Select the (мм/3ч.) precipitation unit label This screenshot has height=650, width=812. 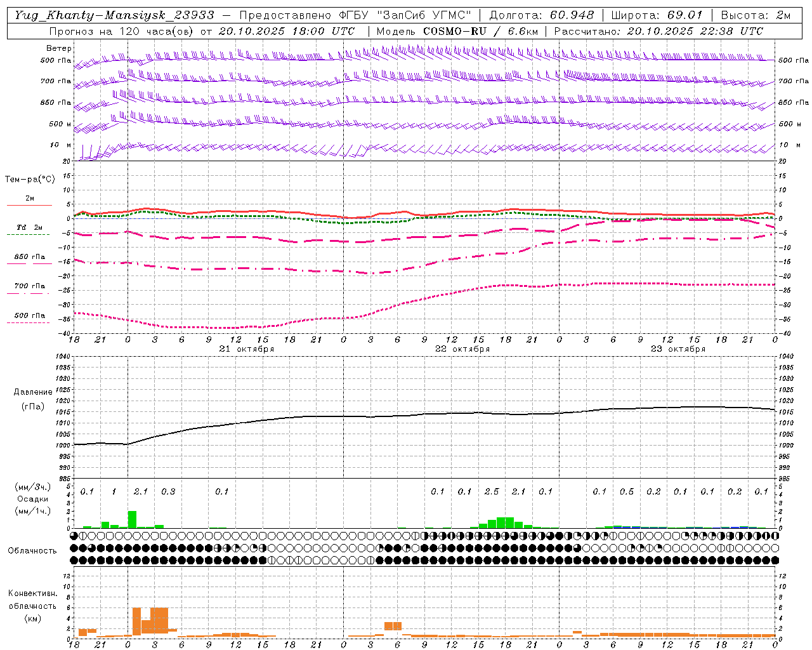coord(32,487)
